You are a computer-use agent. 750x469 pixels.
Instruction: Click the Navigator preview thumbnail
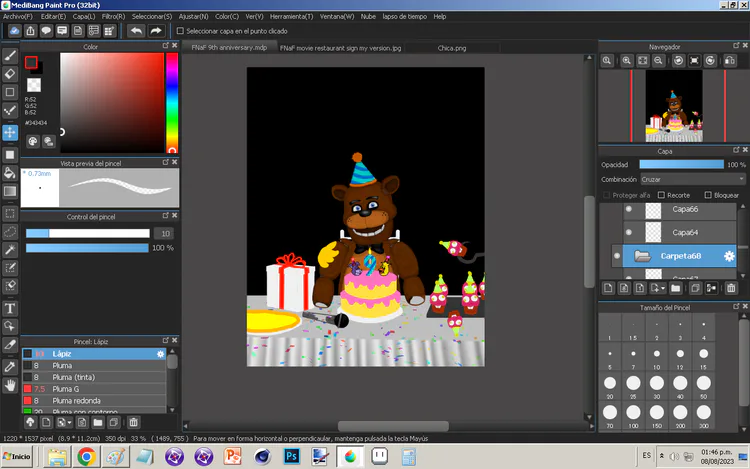[x=674, y=106]
